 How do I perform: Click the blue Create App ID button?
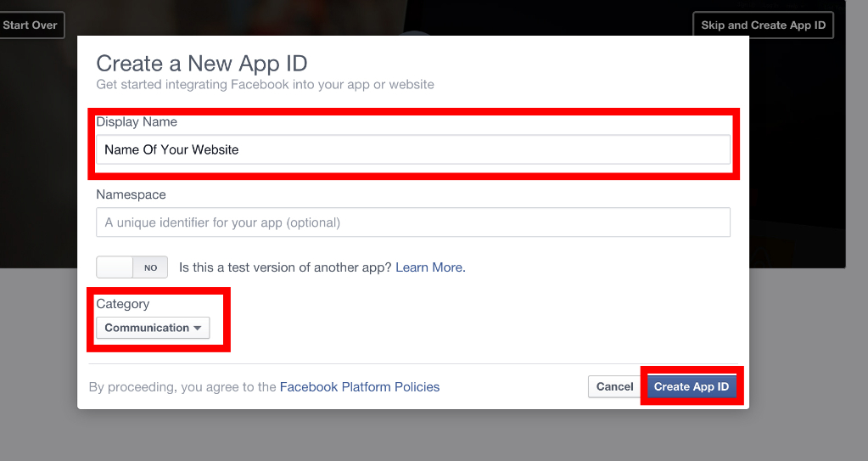tap(691, 387)
